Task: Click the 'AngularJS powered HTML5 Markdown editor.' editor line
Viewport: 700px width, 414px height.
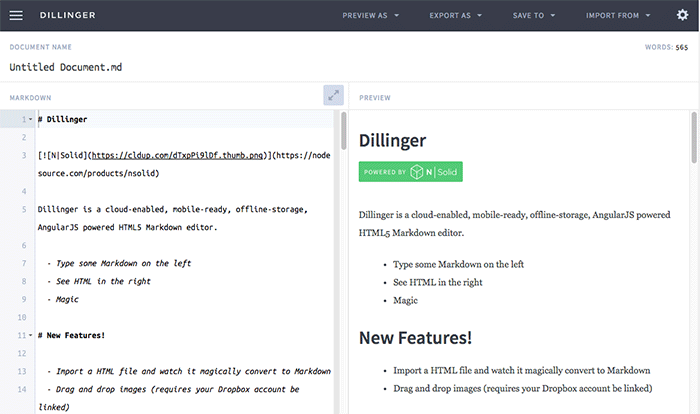Action: coord(127,227)
